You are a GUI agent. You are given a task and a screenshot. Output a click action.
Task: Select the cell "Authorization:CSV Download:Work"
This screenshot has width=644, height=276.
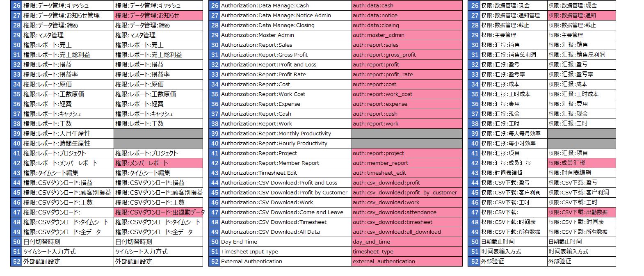285,203
